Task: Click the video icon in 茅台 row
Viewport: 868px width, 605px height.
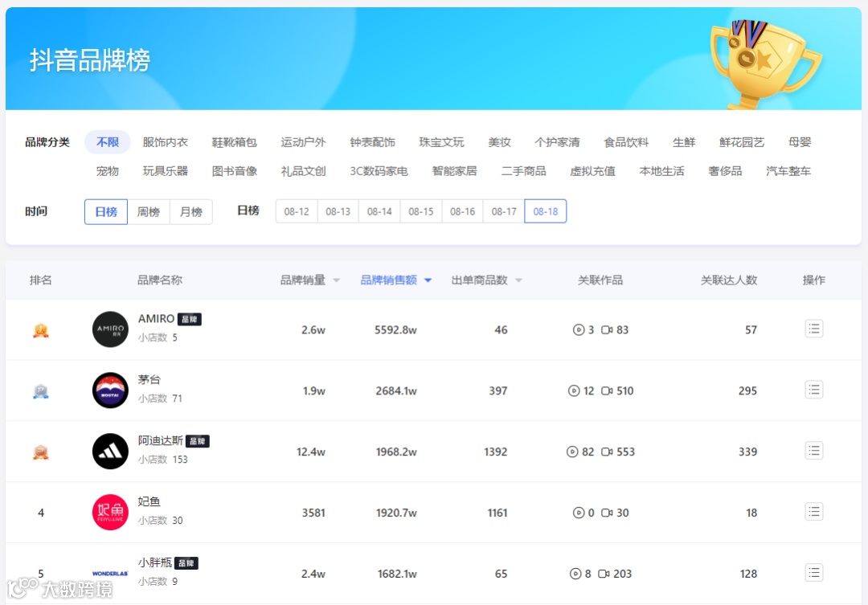Action: pos(607,390)
